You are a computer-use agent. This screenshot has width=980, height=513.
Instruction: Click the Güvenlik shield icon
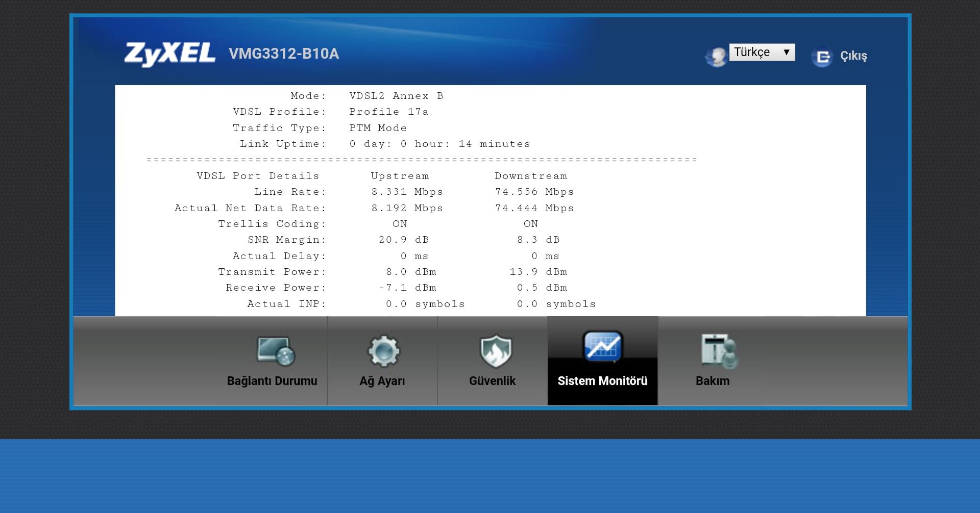point(496,351)
